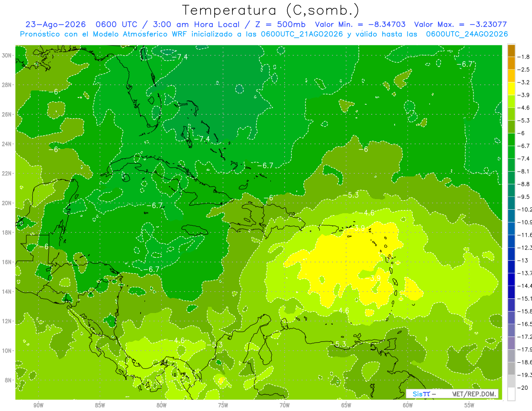This screenshot has width=532, height=411.
Task: Pick the gold swatch between -2.5 and -3.2
Action: pyautogui.click(x=511, y=76)
